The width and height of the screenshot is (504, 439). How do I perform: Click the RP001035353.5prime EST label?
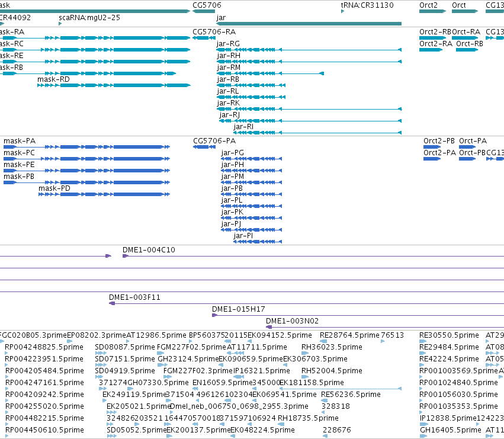point(458,406)
